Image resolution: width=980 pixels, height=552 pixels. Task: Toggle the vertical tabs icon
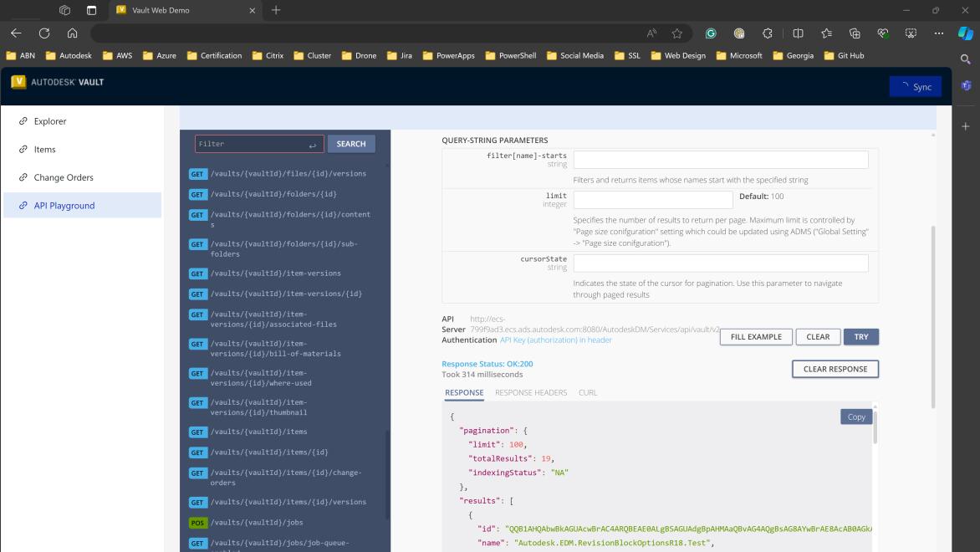(91, 10)
